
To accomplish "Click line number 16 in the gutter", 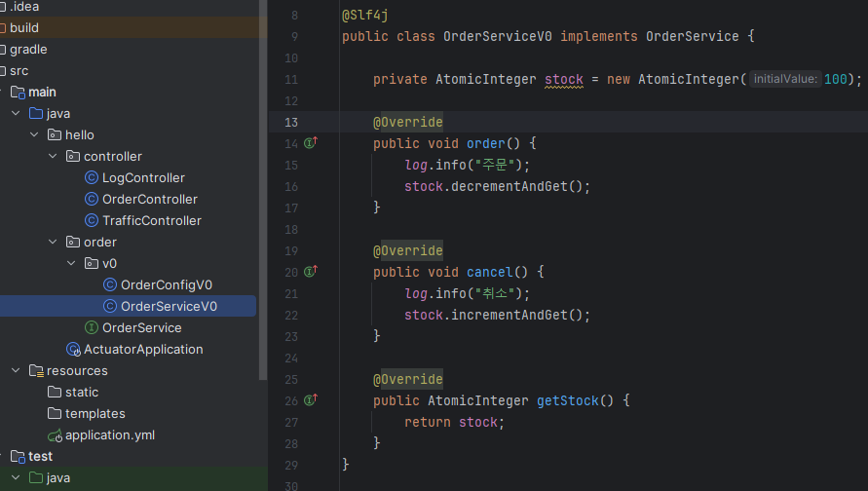I will click(291, 186).
